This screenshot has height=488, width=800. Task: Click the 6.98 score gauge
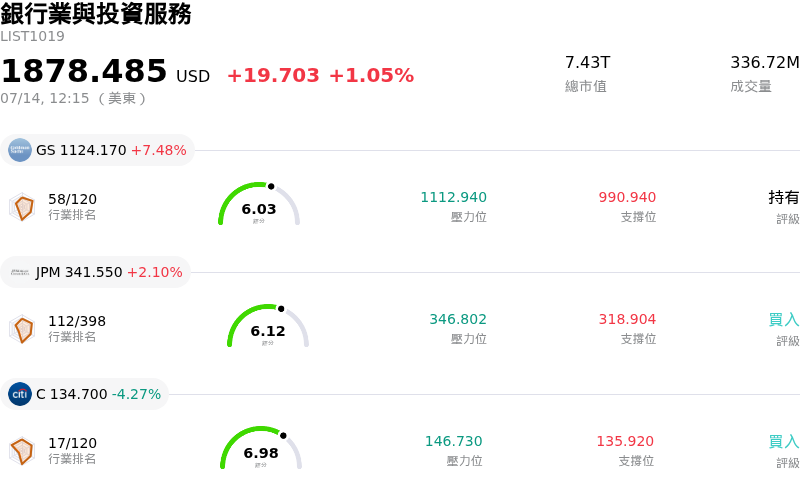coord(261,448)
